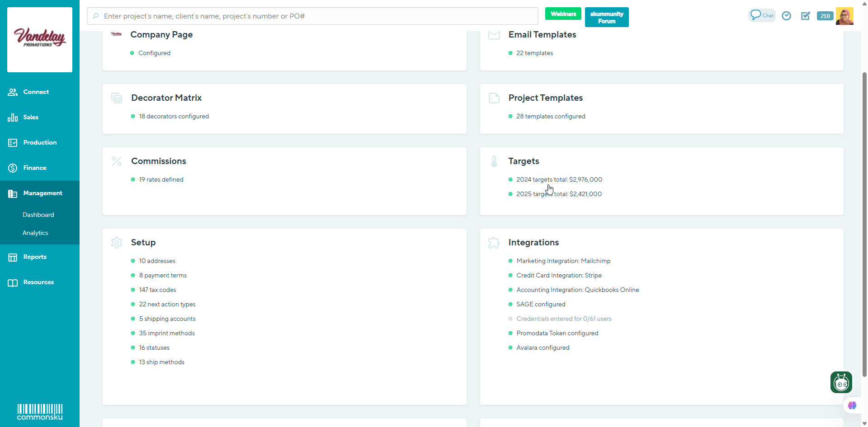The height and width of the screenshot is (427, 868).
Task: Click the Webinars button
Action: [x=563, y=14]
